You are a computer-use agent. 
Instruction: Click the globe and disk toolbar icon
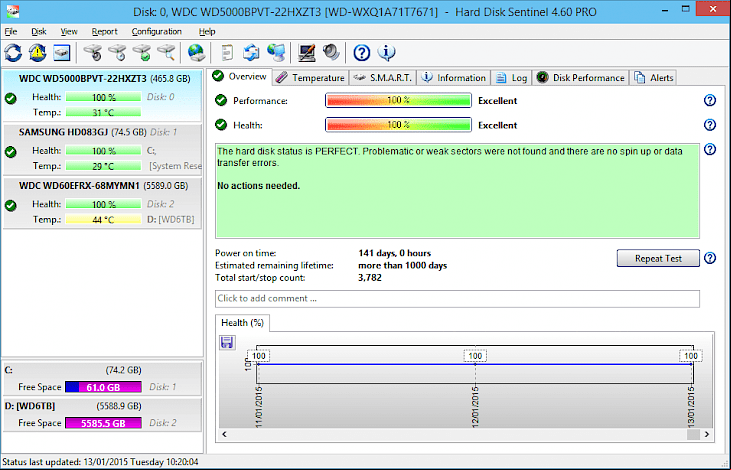[196, 53]
